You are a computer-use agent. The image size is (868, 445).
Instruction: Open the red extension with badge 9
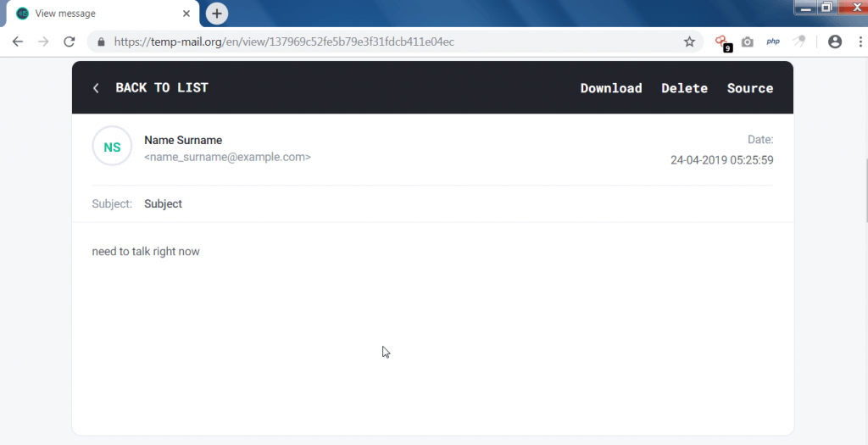tap(722, 42)
